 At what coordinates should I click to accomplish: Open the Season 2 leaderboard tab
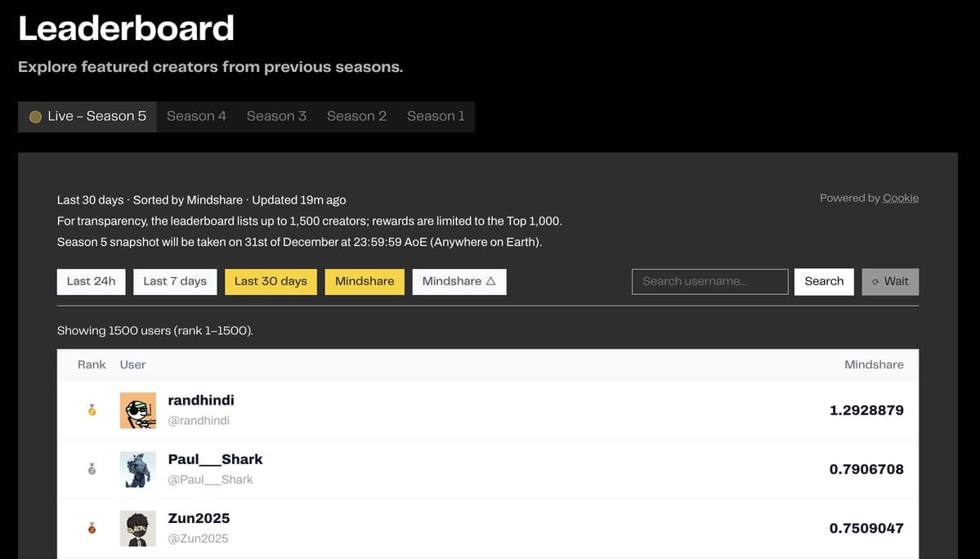[356, 116]
